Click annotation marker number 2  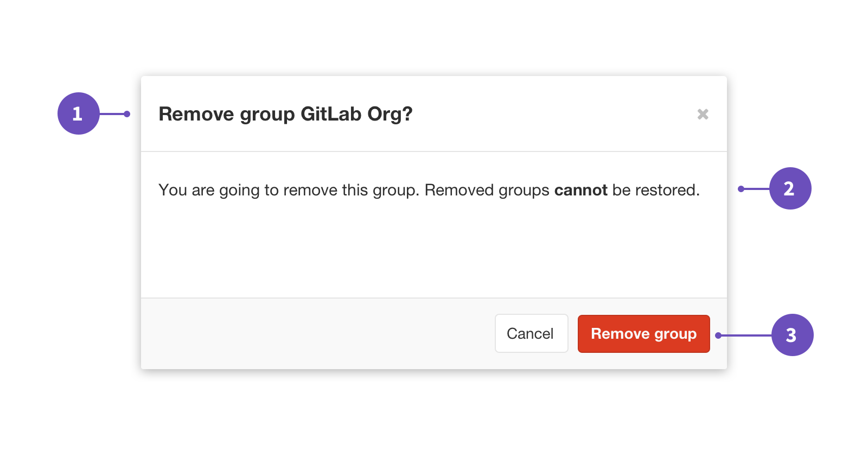[x=790, y=188]
